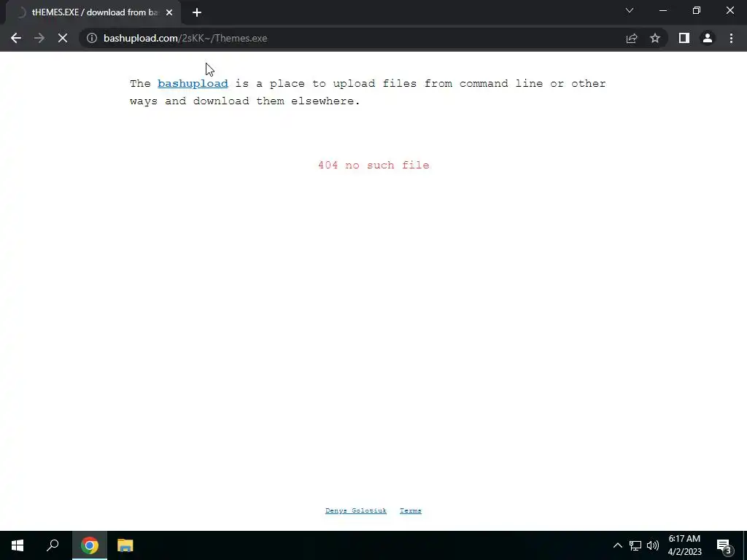Click the Chrome taskbar icon
This screenshot has width=747, height=560.
click(90, 545)
